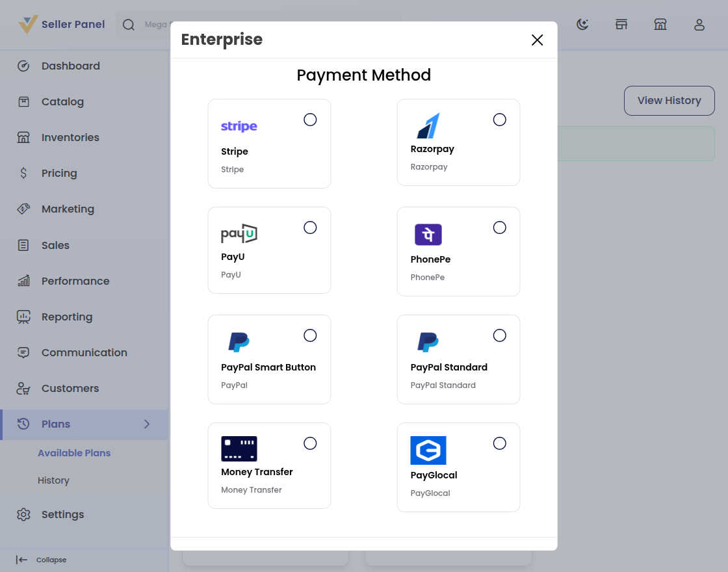The width and height of the screenshot is (728, 572).
Task: Open Available Plans submenu link
Action: coord(74,453)
